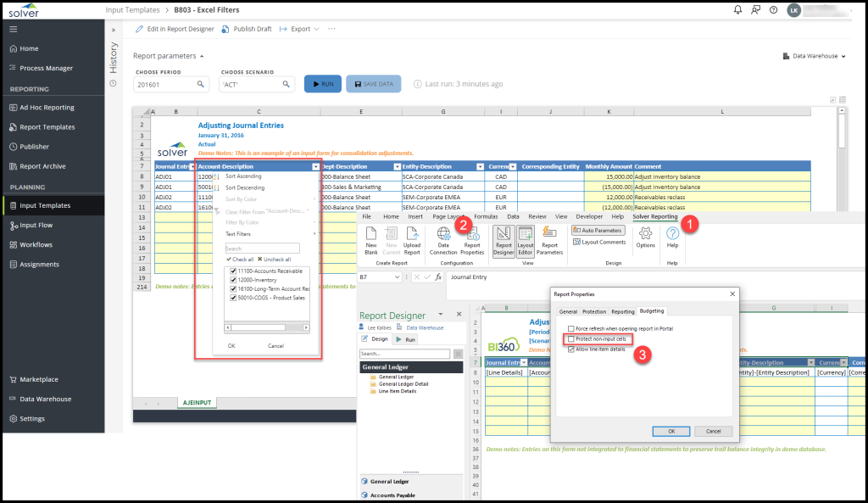Open Assignments in sidebar
This screenshot has height=503, width=868.
[34, 265]
